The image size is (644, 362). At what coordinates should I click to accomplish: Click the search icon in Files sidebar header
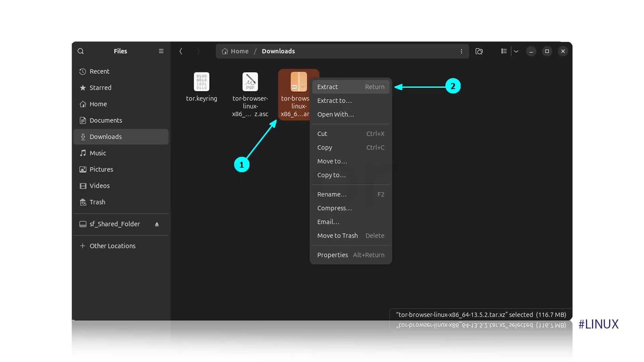pos(80,51)
